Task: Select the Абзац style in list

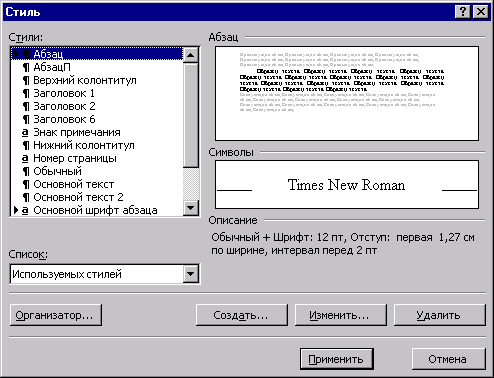Action: pos(97,54)
